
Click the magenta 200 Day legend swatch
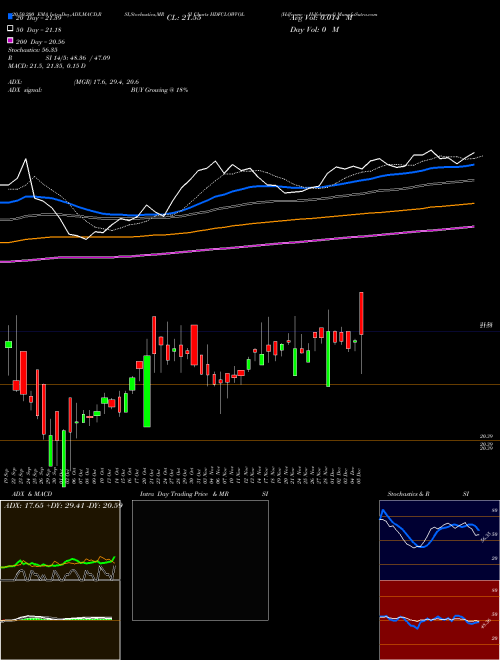tap(10, 40)
